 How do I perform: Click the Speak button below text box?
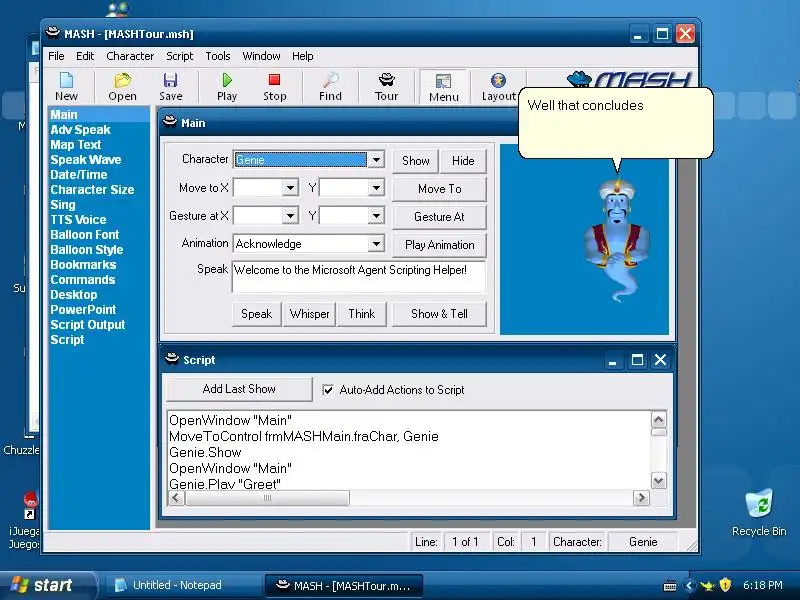click(x=257, y=314)
